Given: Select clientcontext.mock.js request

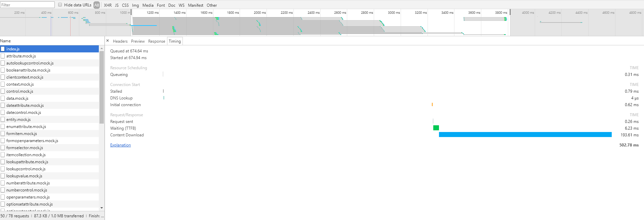Looking at the screenshot, I should tap(49, 77).
